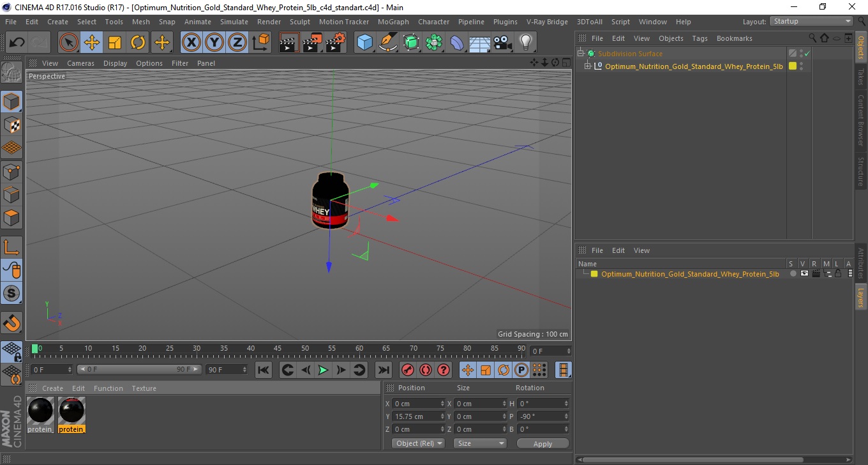Switch to Takes side tab
This screenshot has height=465, width=868.
[x=861, y=78]
